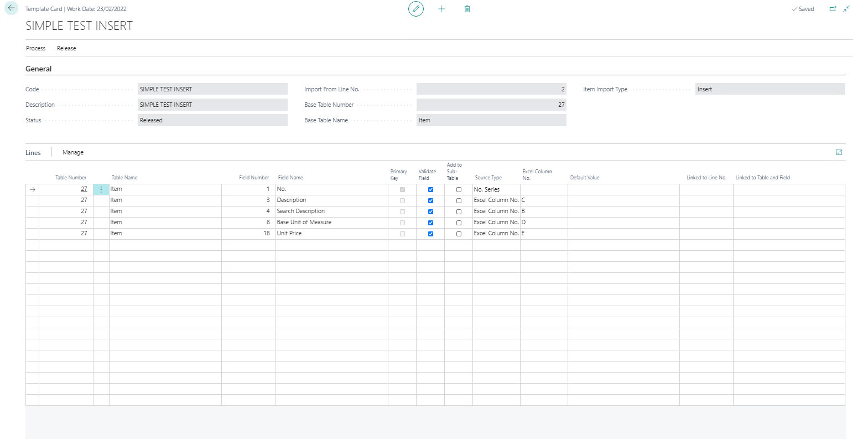Collapse the General section heading
The width and height of the screenshot is (868, 439).
coord(38,69)
